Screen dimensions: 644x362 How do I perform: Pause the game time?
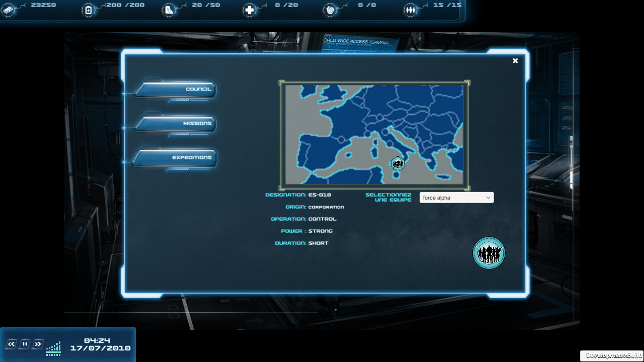(24, 344)
